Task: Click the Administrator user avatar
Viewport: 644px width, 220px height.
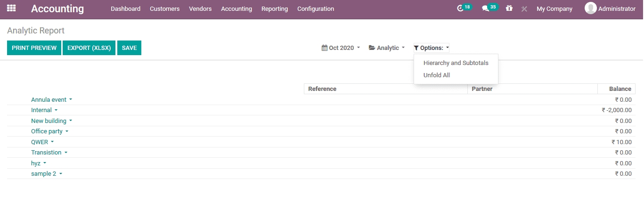Action: tap(590, 8)
